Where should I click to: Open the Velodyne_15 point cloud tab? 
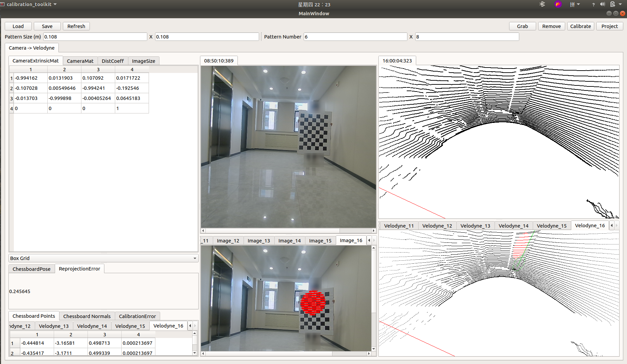click(x=552, y=226)
